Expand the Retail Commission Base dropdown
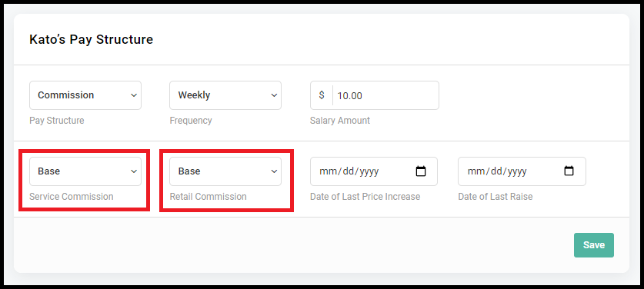The height and width of the screenshot is (289, 644). 225,171
